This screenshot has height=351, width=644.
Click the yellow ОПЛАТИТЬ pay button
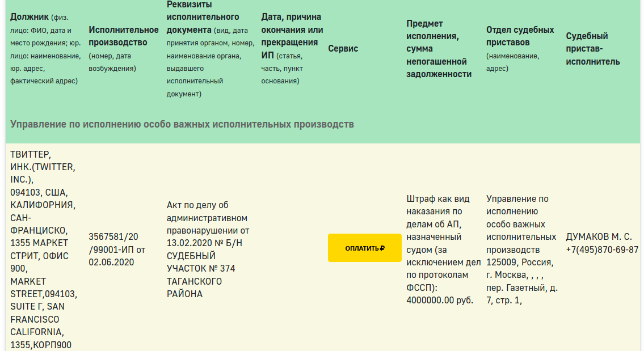364,248
